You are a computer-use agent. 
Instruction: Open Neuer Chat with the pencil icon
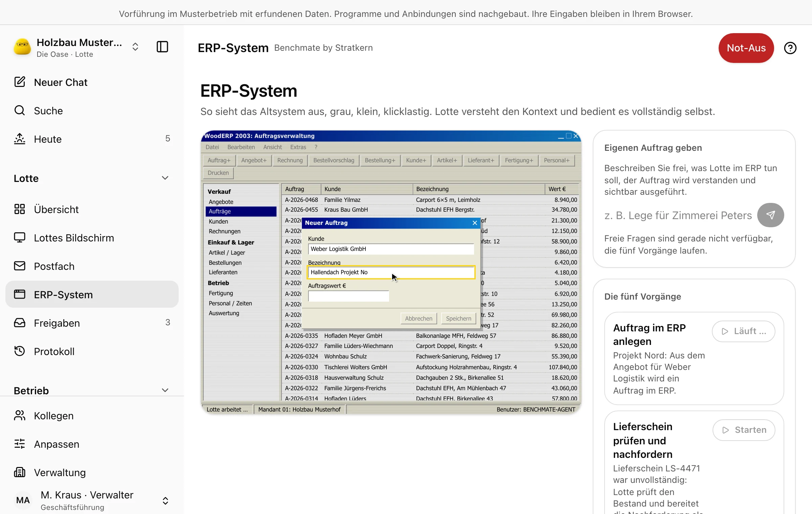click(20, 82)
